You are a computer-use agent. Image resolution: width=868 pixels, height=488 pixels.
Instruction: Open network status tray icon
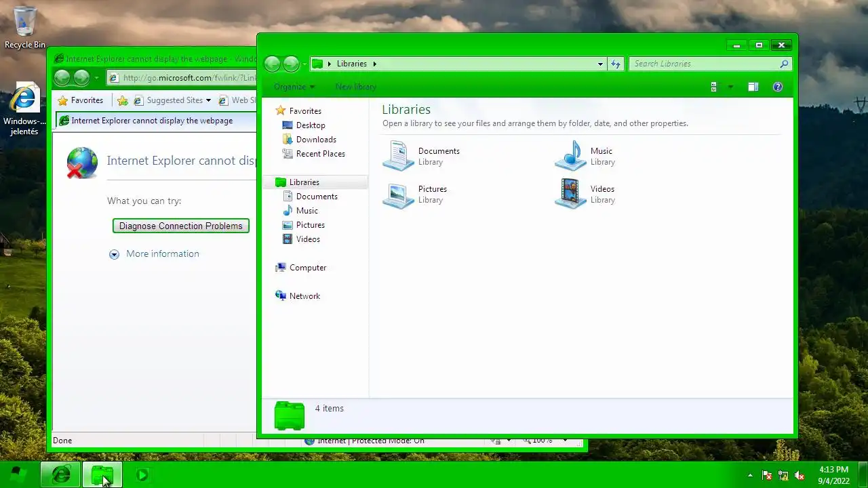783,476
